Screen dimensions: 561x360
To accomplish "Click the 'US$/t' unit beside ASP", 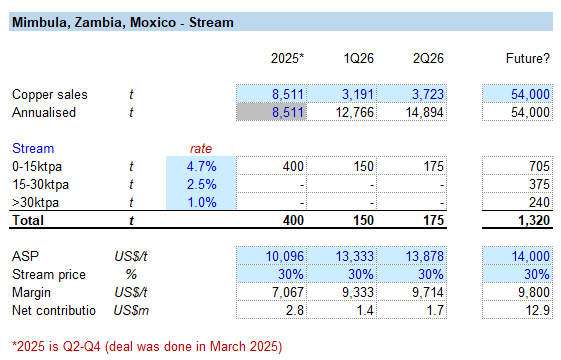I will tap(131, 256).
